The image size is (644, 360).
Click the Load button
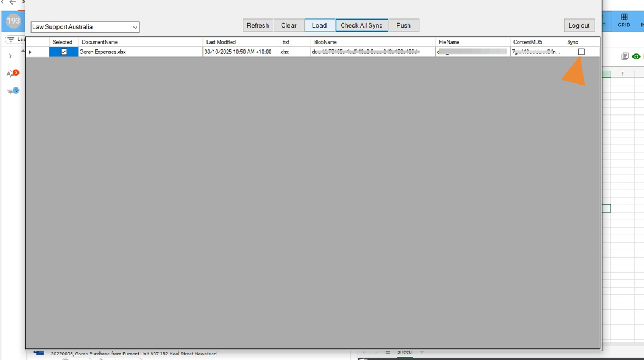tap(319, 25)
